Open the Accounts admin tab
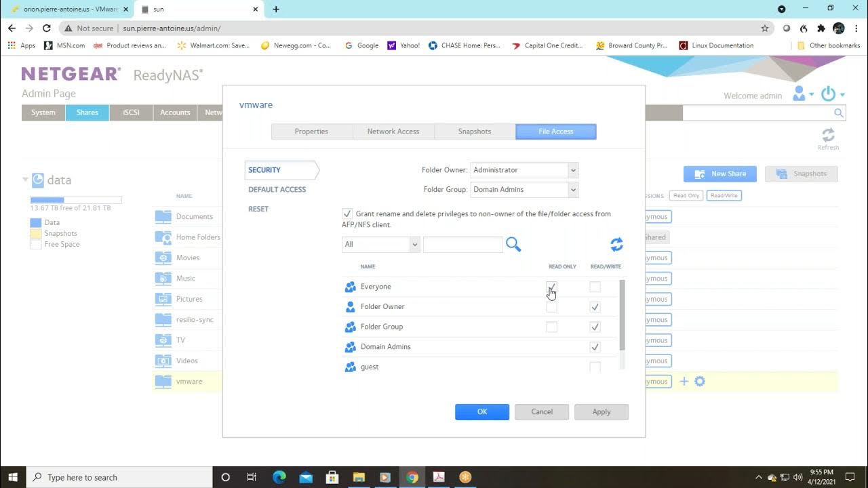 pos(175,113)
